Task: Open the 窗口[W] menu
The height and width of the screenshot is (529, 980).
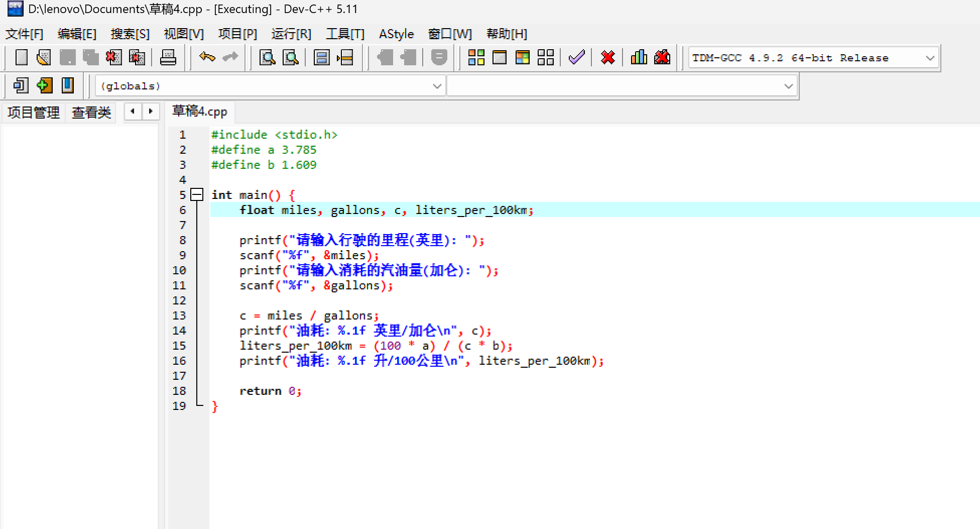Action: pyautogui.click(x=450, y=34)
